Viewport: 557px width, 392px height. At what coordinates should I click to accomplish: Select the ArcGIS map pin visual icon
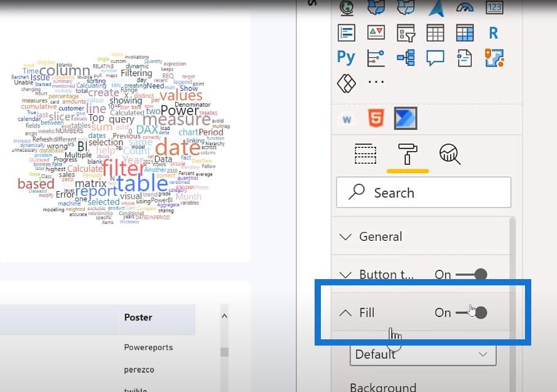click(494, 58)
